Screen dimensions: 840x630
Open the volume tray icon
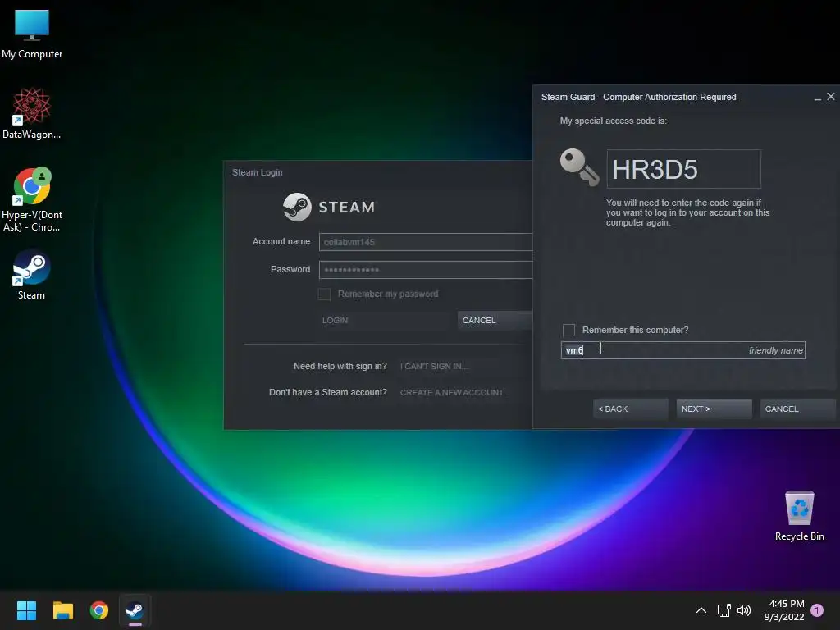pos(744,610)
